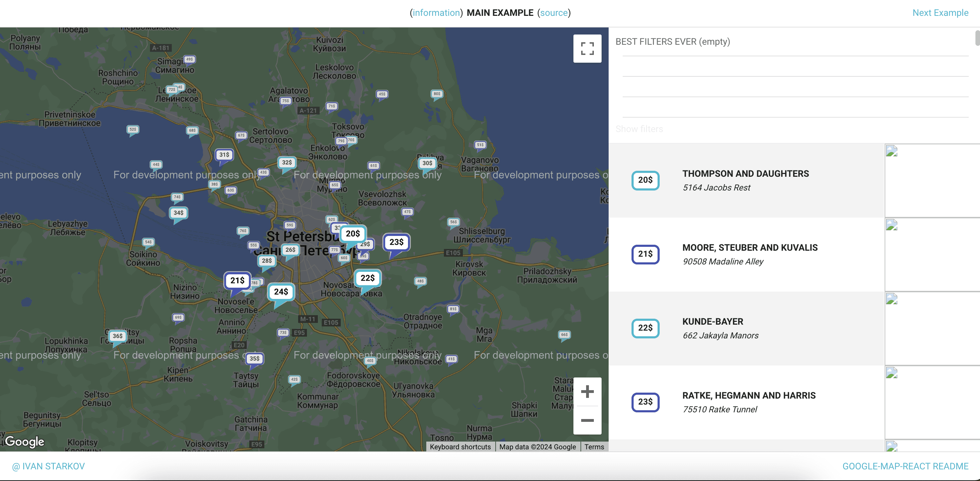980x481 pixels.
Task: Select the 31$ marker on the map
Action: [224, 155]
